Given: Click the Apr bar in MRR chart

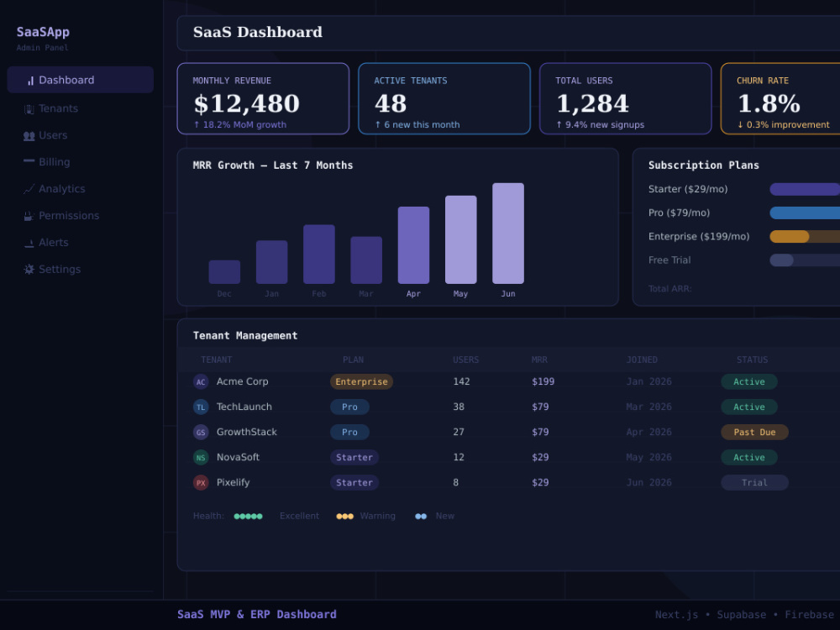Looking at the screenshot, I should point(413,245).
